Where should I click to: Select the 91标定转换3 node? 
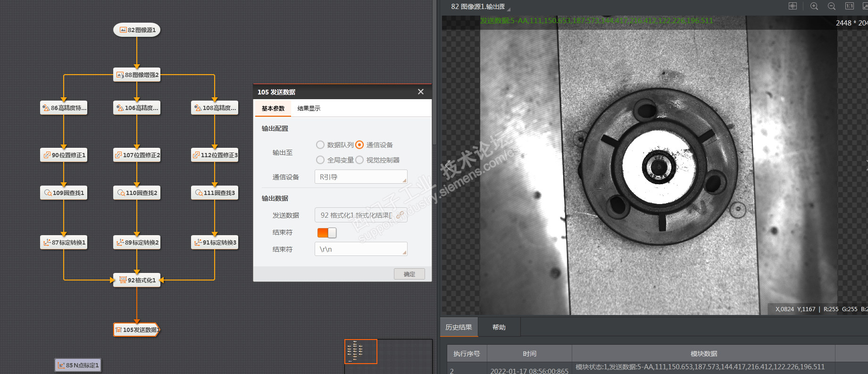[x=215, y=242]
